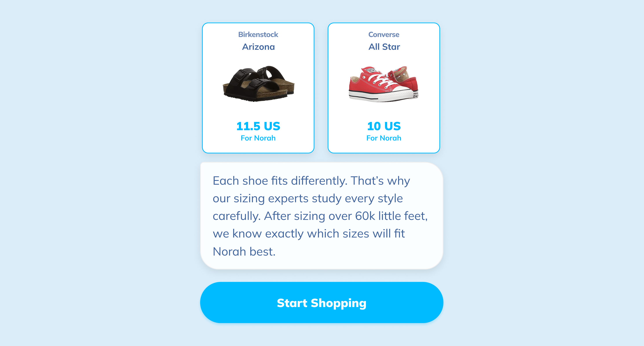Click the 'Norah best.' closing line
The image size is (644, 346).
click(244, 251)
